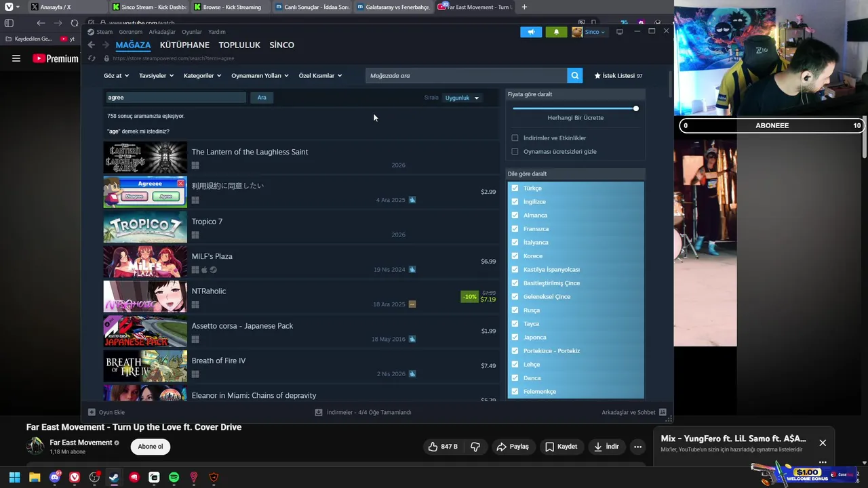The height and width of the screenshot is (488, 868).
Task: Expand the Kategoriler dropdown
Action: tap(202, 75)
